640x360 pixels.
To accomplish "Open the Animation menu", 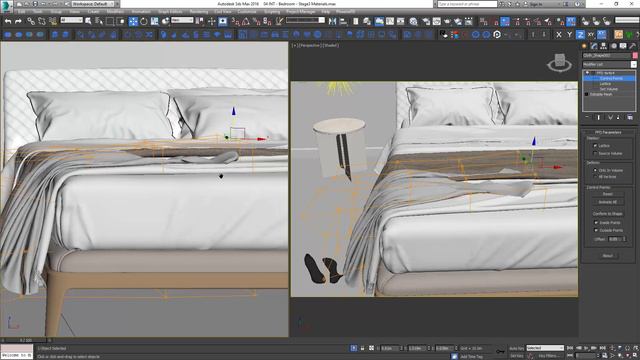I will pos(141,12).
